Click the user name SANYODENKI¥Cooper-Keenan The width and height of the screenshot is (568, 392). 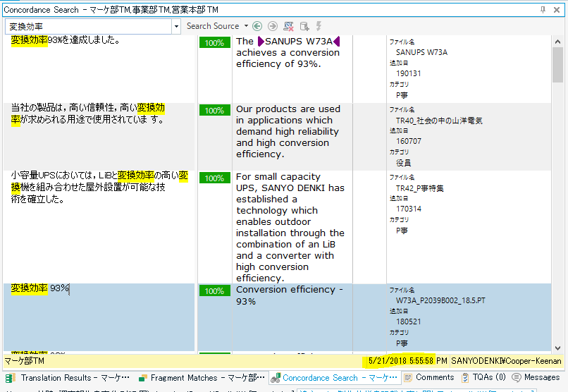[506, 361]
